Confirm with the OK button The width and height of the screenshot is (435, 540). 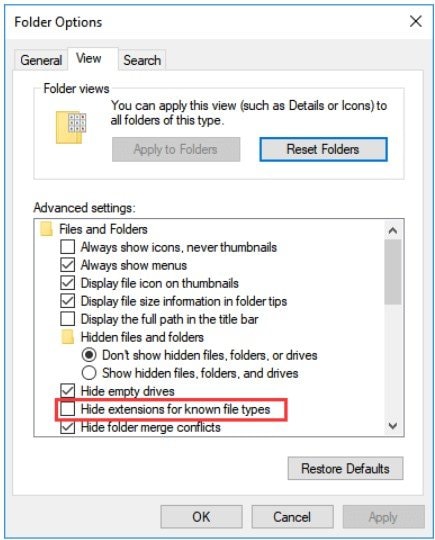click(x=201, y=517)
